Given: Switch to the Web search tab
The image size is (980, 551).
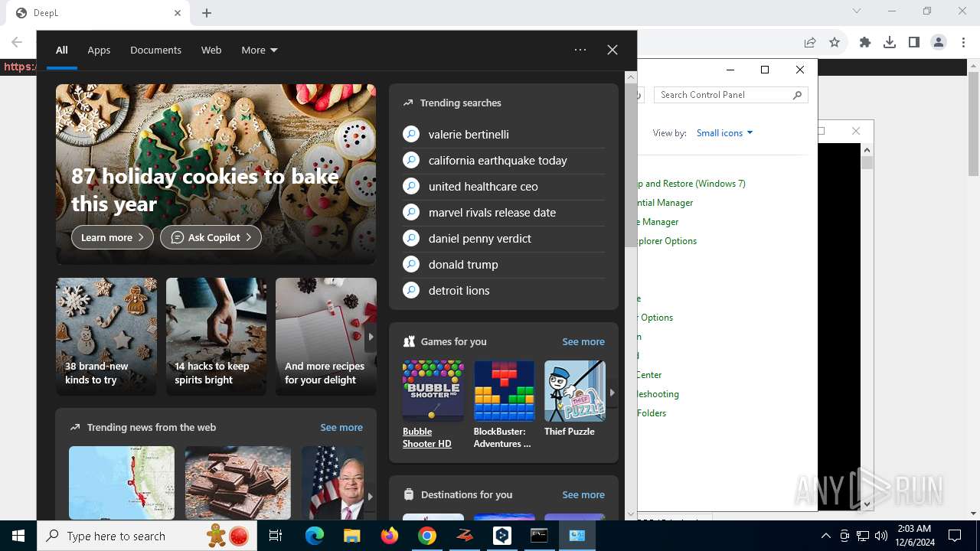Looking at the screenshot, I should click(x=211, y=50).
